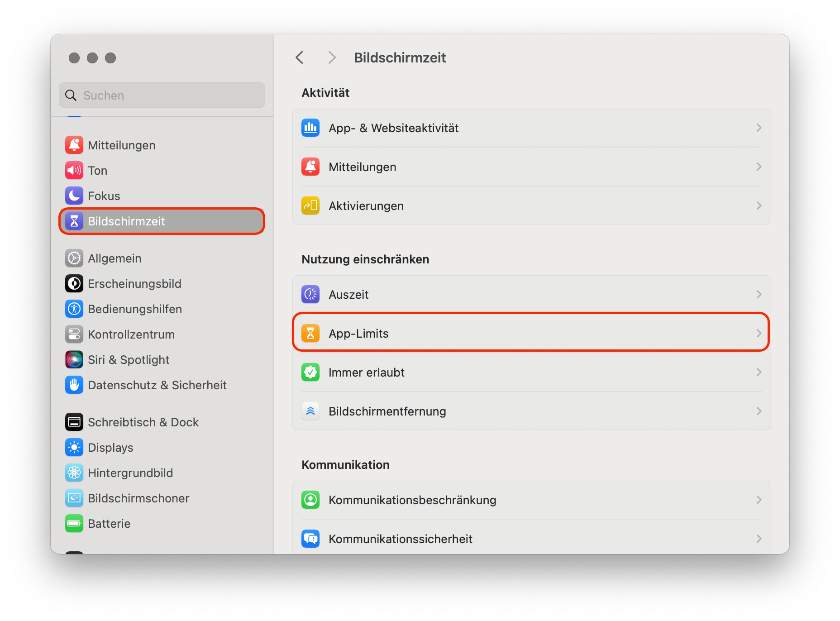Click the Kommunikationssicherheit chat bubble icon
840x621 pixels.
[x=310, y=539]
